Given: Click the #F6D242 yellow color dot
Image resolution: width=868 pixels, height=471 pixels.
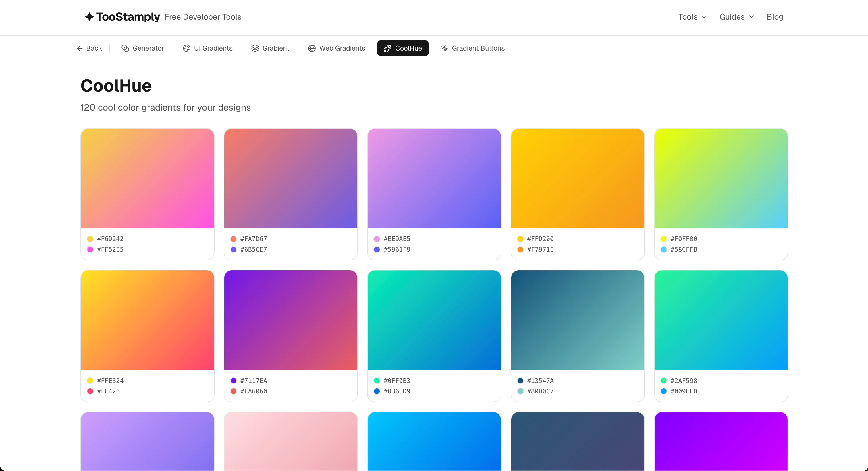Looking at the screenshot, I should coord(90,239).
